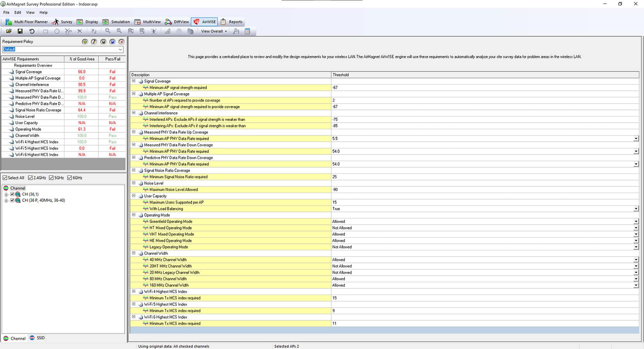
Task: Click the calculator icon in toolbar
Action: pyautogui.click(x=247, y=31)
